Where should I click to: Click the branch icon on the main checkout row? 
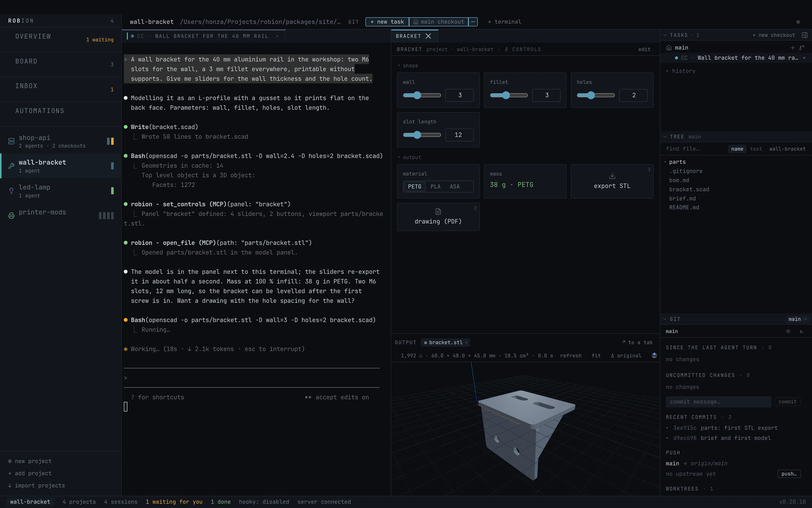pos(802,48)
